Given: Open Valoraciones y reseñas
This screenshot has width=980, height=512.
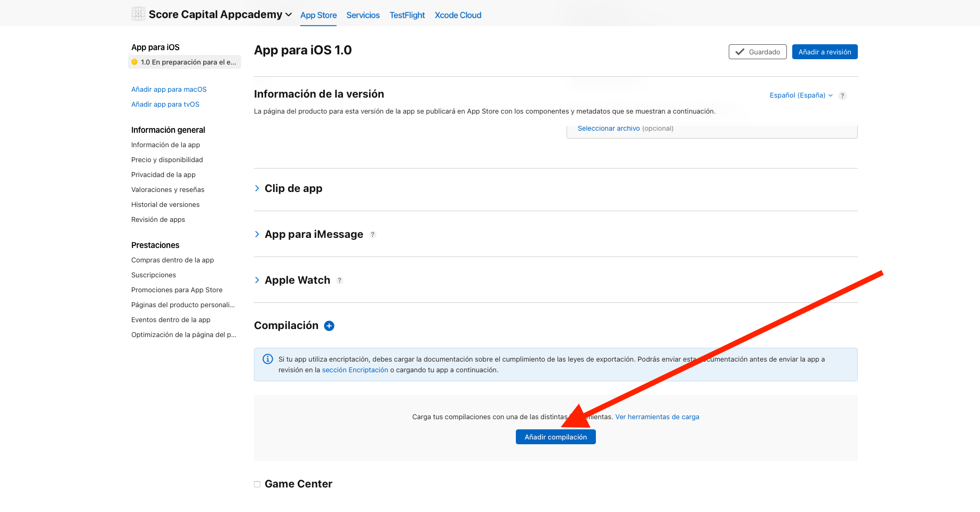Looking at the screenshot, I should point(168,189).
